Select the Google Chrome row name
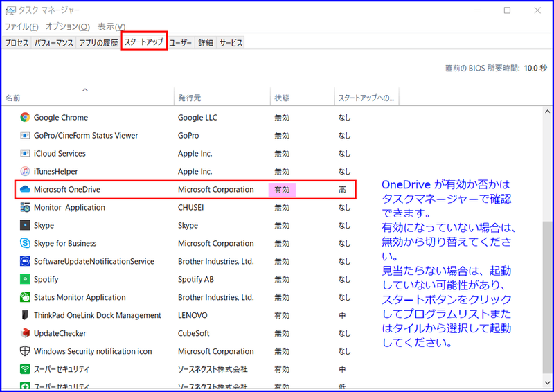 point(61,117)
